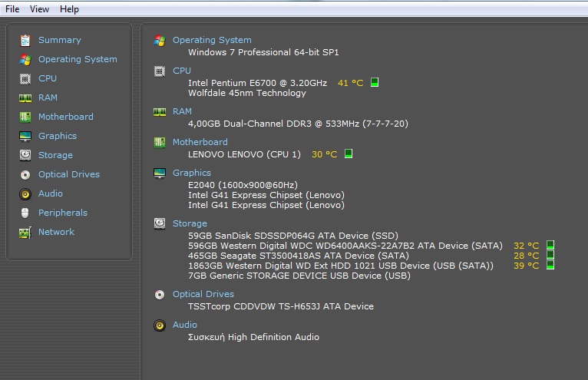Viewport: 588px width, 380px height.
Task: Click the RAM stick icon in sidebar
Action: coord(25,98)
